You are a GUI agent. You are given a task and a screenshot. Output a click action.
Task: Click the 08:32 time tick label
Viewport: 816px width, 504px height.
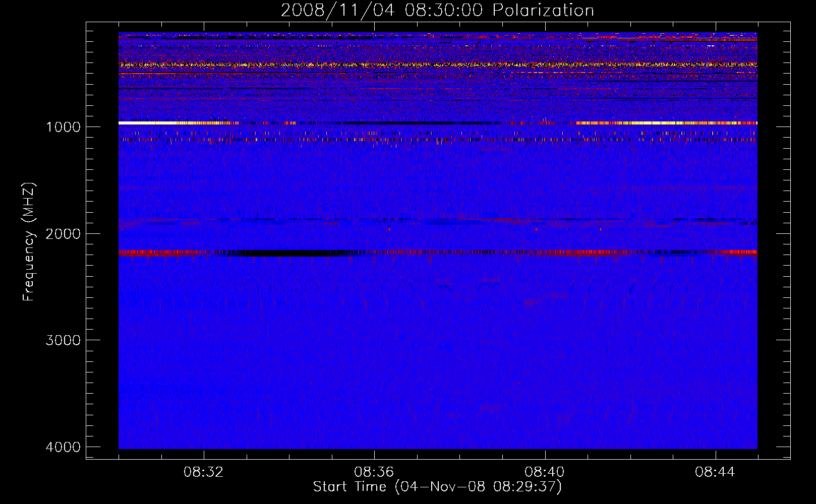coord(204,472)
